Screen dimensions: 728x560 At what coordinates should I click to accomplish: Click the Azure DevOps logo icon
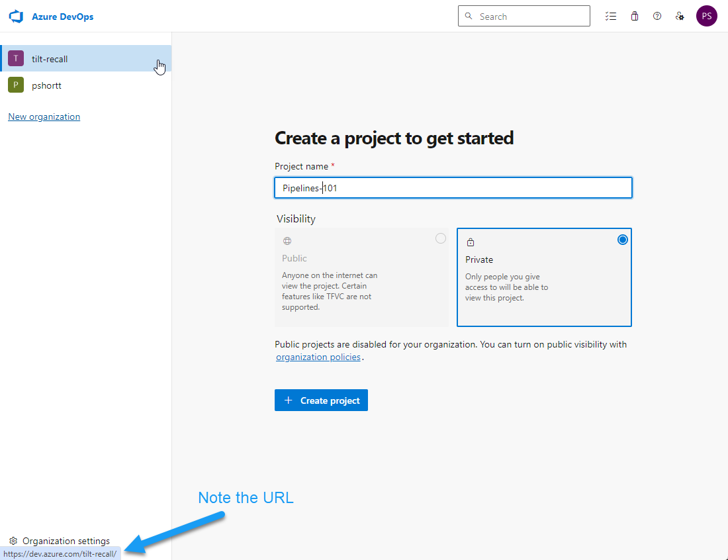click(16, 16)
